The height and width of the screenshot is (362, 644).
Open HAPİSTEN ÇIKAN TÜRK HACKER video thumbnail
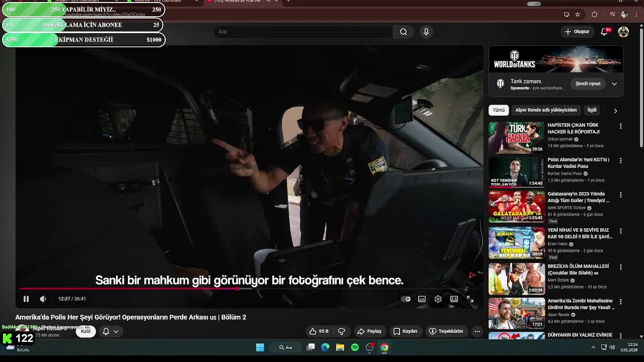(x=517, y=137)
